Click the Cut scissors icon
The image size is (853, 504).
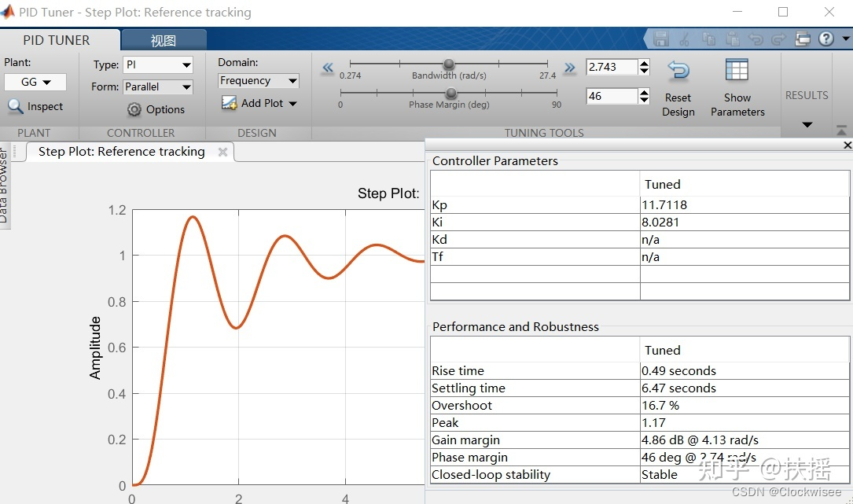[x=684, y=39]
